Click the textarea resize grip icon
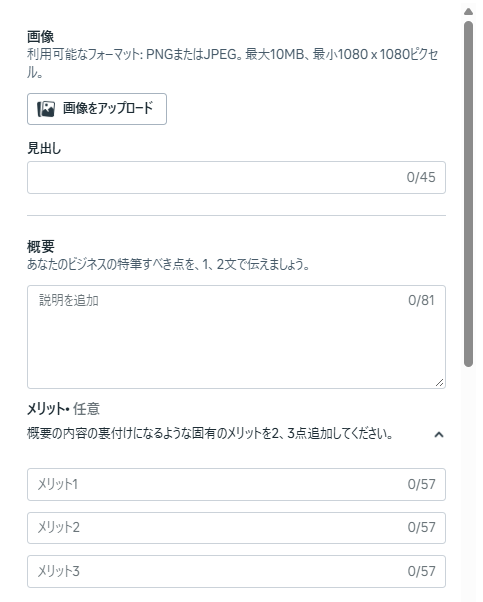Image resolution: width=483 pixels, height=602 pixels. tap(440, 382)
